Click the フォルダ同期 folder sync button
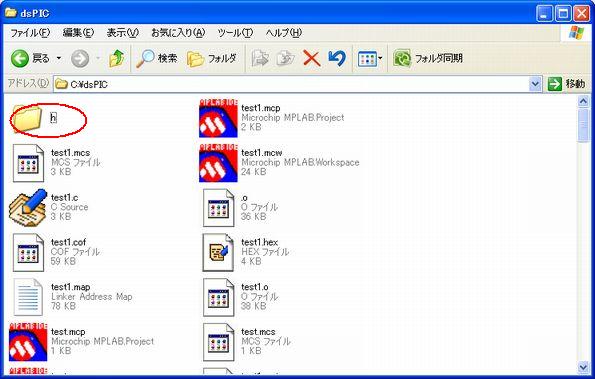 428,58
